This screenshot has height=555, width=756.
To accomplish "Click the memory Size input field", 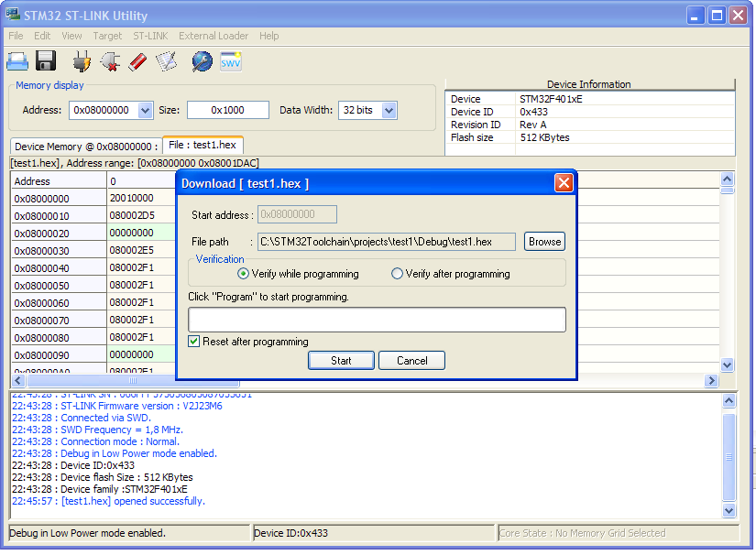I will [227, 110].
